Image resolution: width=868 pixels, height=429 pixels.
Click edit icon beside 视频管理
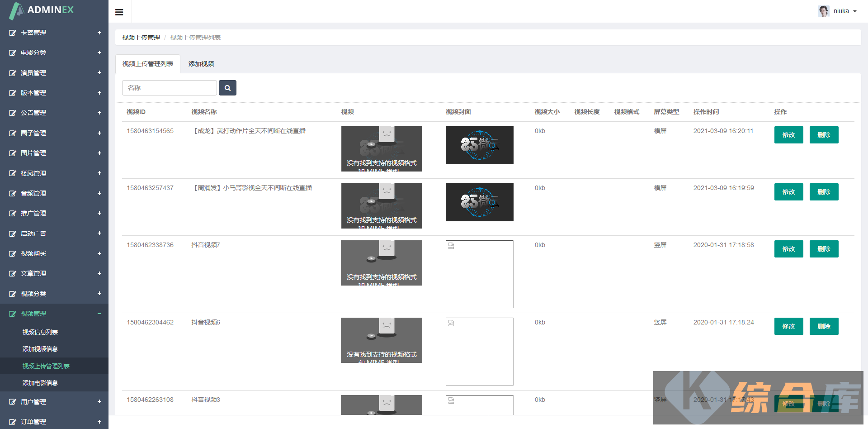13,314
